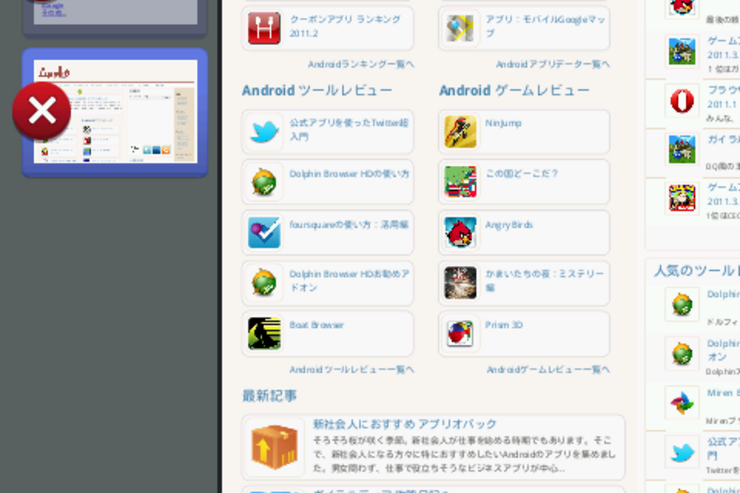Click the NinJump text link
Image resolution: width=740 pixels, height=493 pixels.
[x=503, y=123]
